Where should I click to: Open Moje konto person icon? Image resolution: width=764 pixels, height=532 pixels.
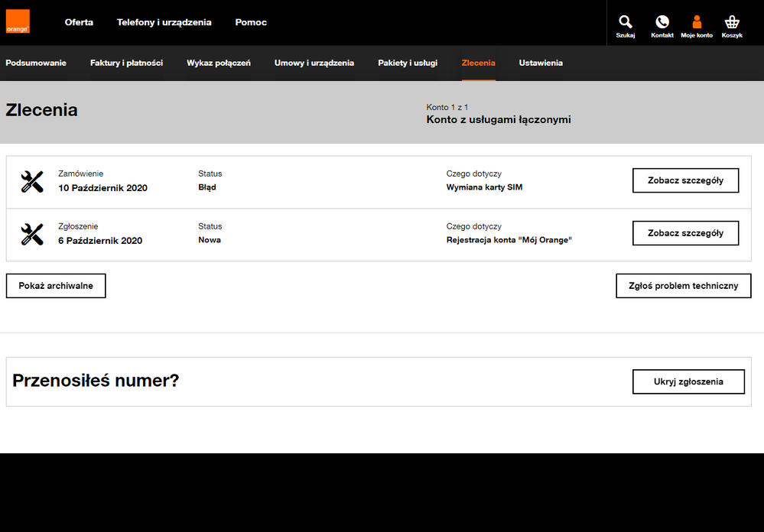point(696,23)
